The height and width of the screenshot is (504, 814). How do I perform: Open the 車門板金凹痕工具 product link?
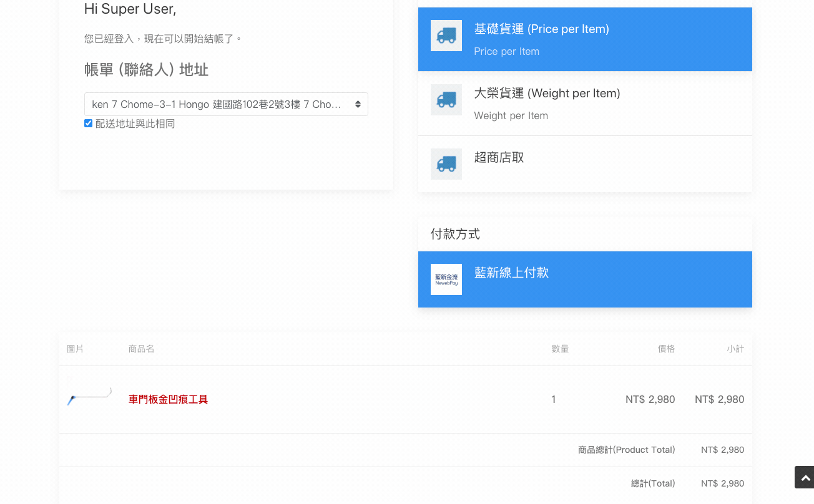[x=168, y=399]
